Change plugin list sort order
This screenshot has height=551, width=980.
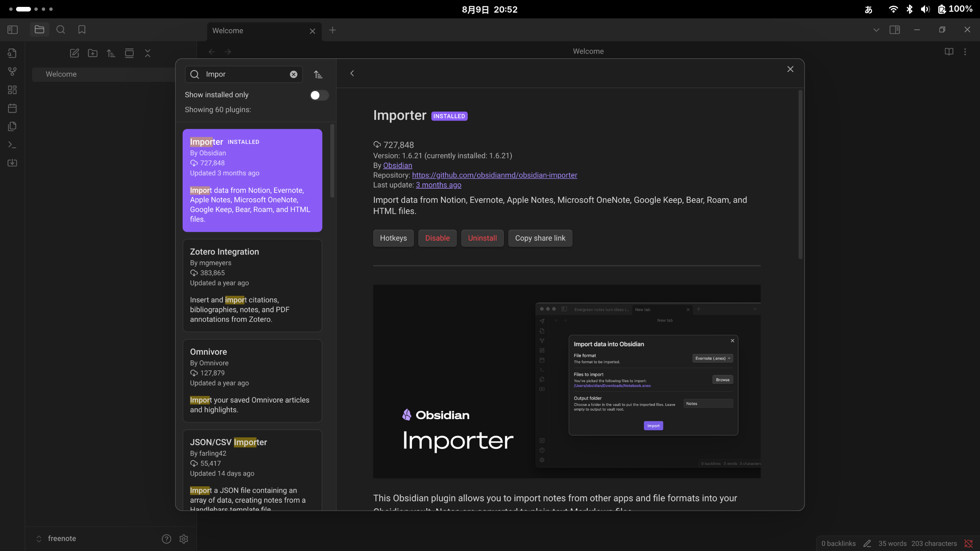tap(318, 74)
